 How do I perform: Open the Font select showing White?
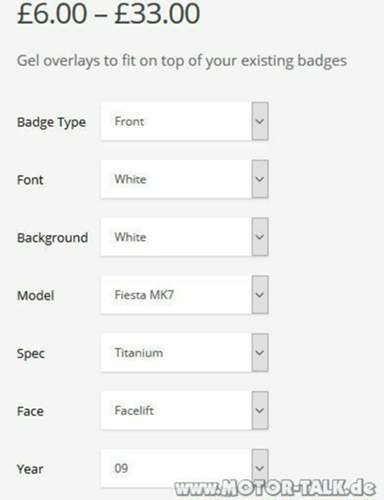coord(184,179)
